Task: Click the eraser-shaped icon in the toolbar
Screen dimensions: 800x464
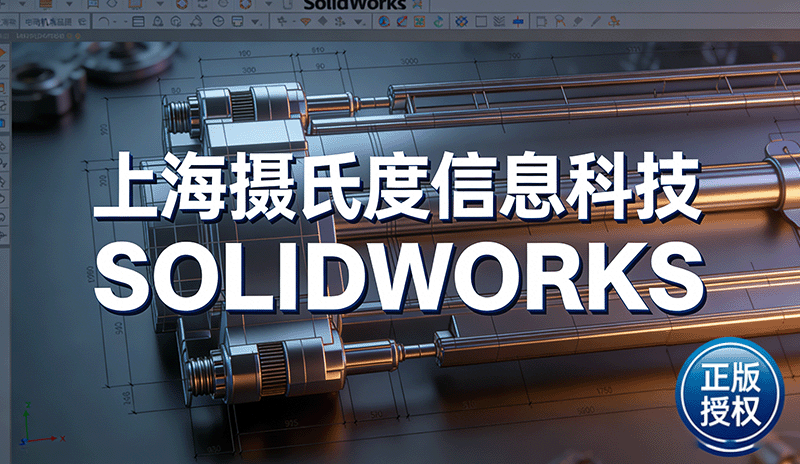Action: click(x=577, y=21)
